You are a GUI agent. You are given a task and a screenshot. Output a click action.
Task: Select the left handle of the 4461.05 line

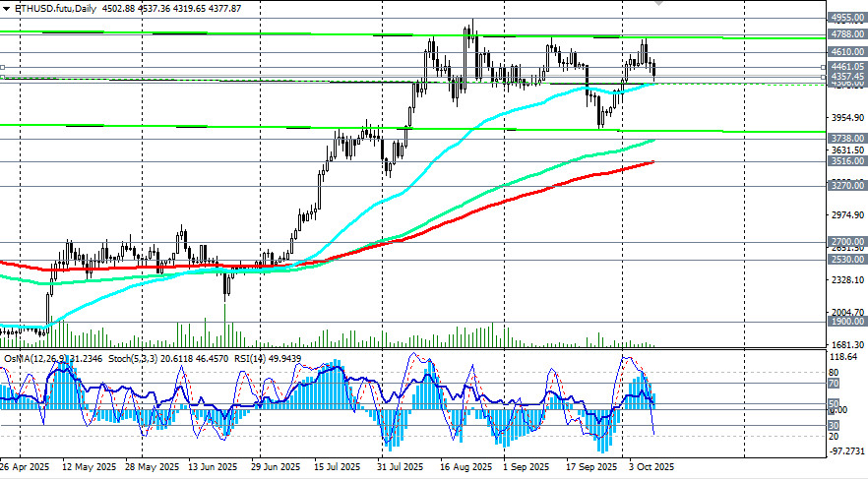click(2, 68)
